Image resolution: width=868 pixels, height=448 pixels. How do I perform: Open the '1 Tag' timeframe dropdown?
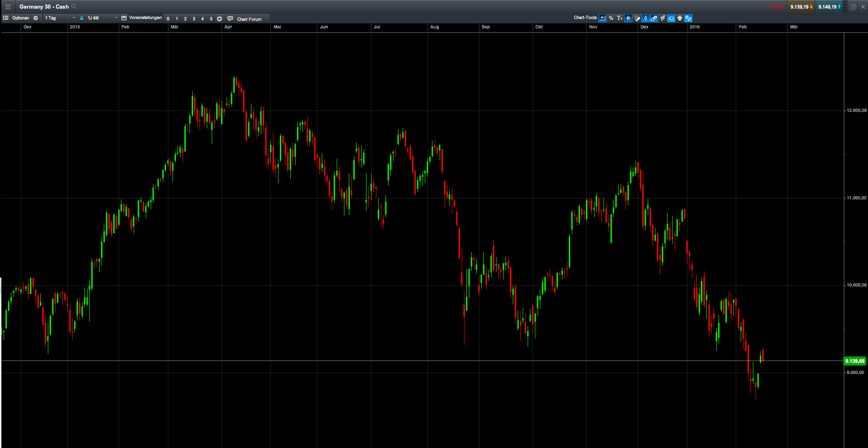click(59, 18)
